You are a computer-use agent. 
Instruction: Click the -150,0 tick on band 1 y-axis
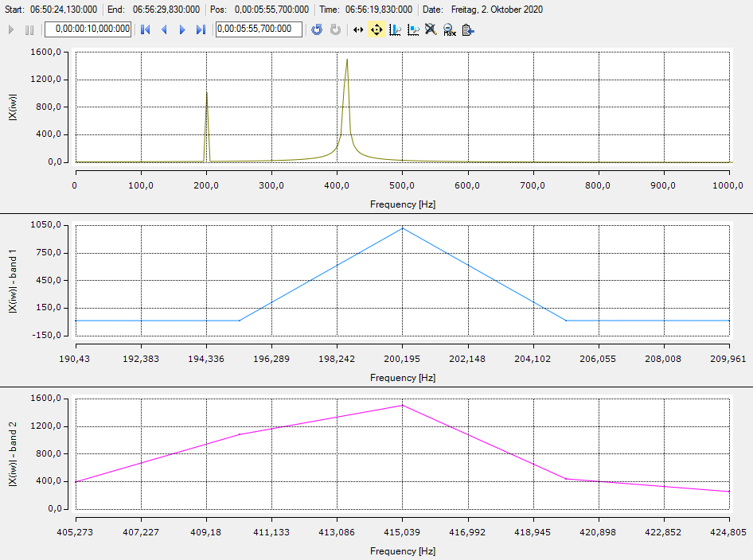[47, 336]
